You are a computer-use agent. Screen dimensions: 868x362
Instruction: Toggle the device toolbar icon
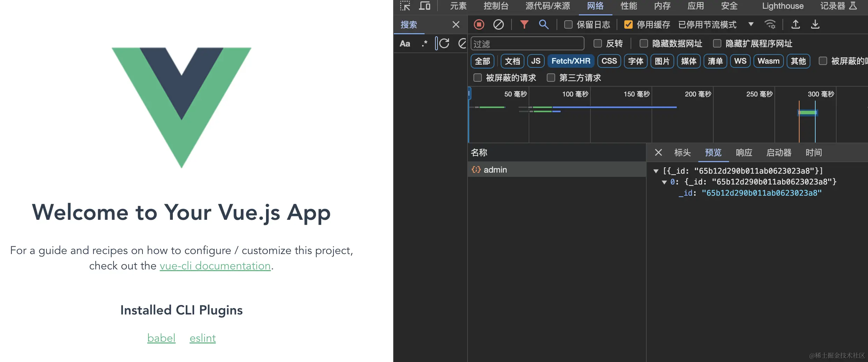pos(425,6)
